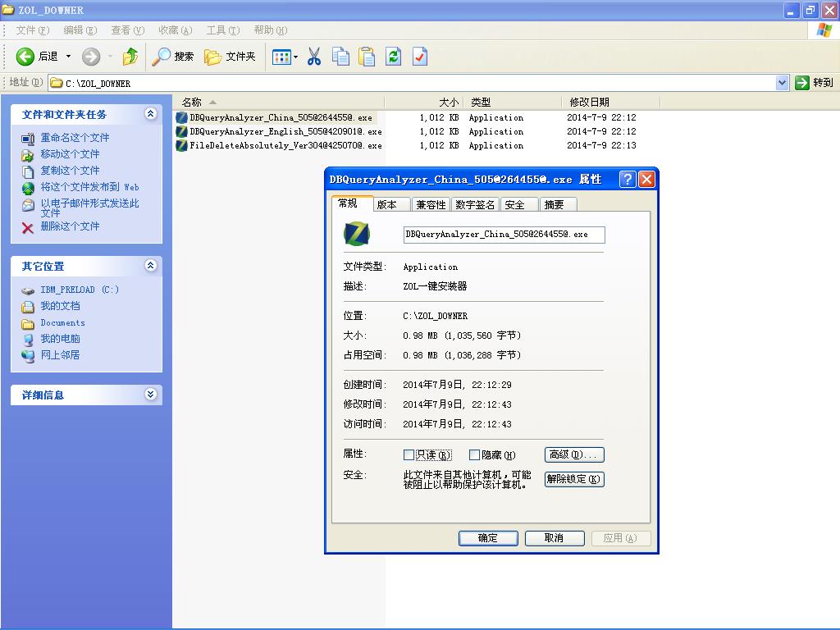Click the Paste clipboard icon in toolbar
Screen dimensions: 840x630
(x=367, y=57)
